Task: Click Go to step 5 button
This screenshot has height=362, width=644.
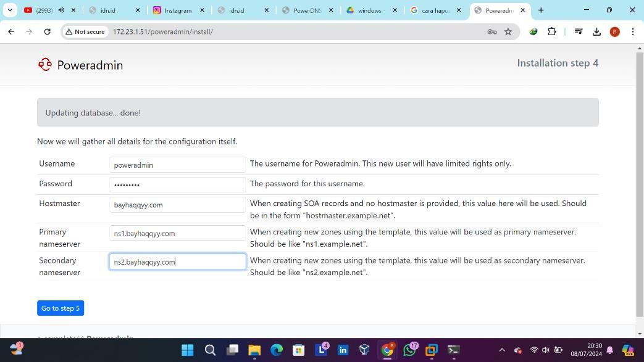Action: pos(61,308)
